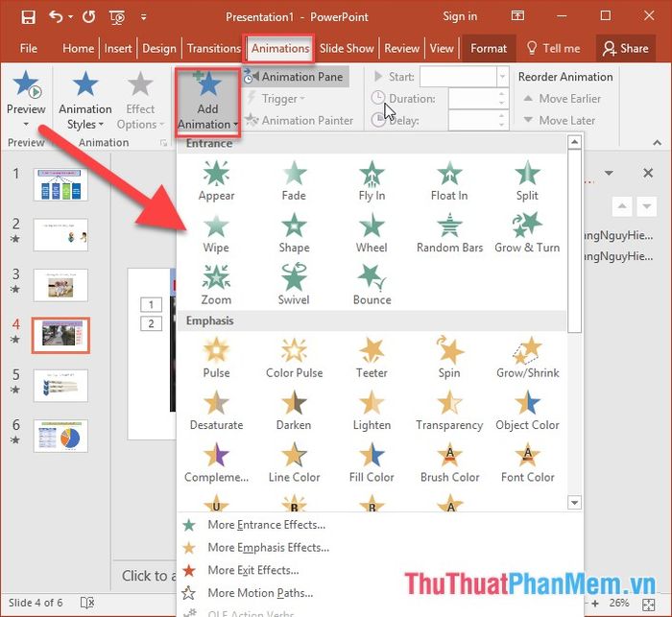Choose the Fill Color emphasis effect
Viewport: 672px width, 617px height.
pos(372,463)
